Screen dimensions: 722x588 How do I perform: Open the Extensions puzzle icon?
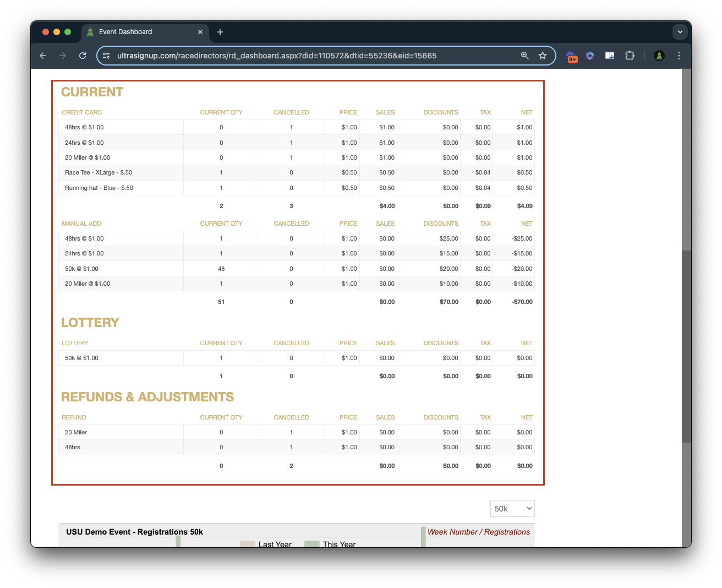coord(630,56)
